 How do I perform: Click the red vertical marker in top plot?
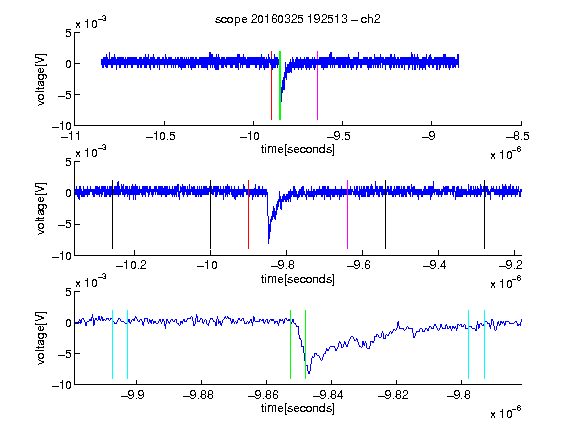point(271,86)
